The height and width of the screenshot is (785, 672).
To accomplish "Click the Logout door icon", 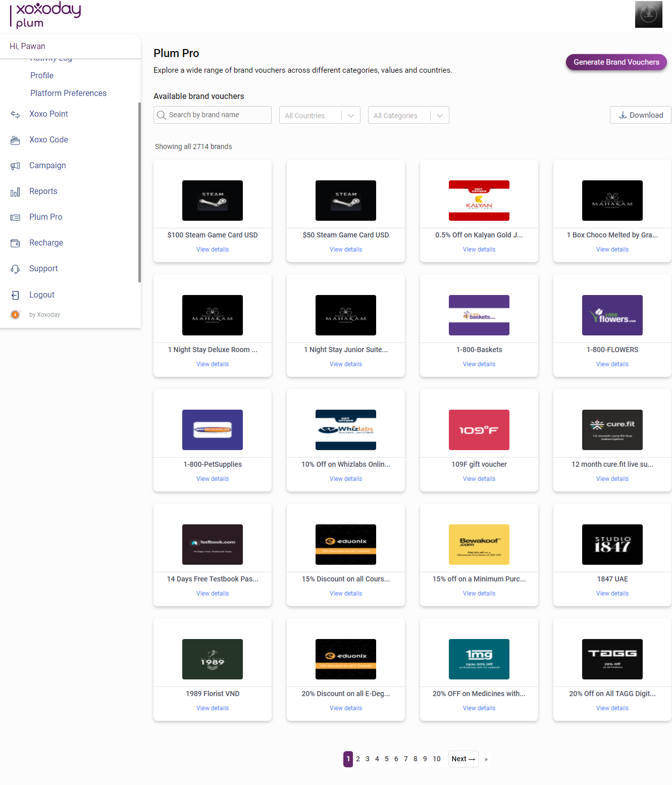I will [x=15, y=295].
